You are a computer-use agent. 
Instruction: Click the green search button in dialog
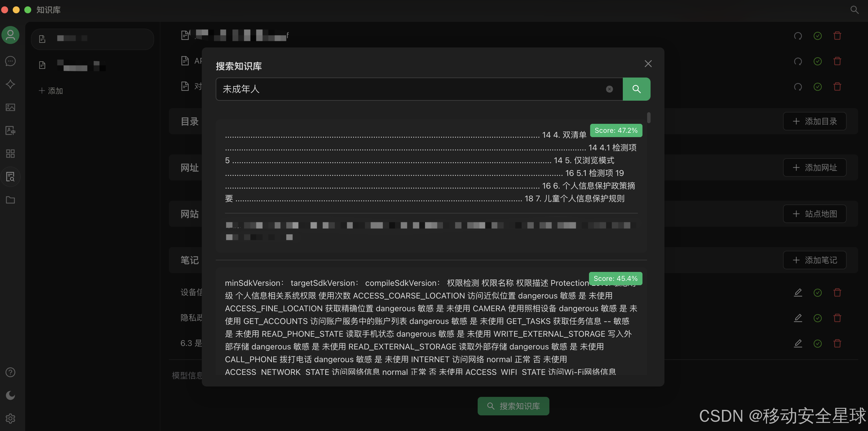[x=636, y=89]
